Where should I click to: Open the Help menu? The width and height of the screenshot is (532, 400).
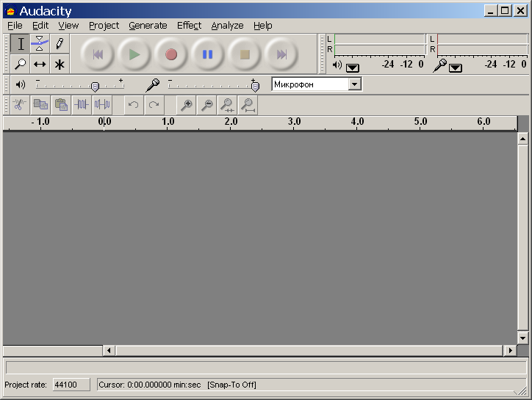click(262, 26)
